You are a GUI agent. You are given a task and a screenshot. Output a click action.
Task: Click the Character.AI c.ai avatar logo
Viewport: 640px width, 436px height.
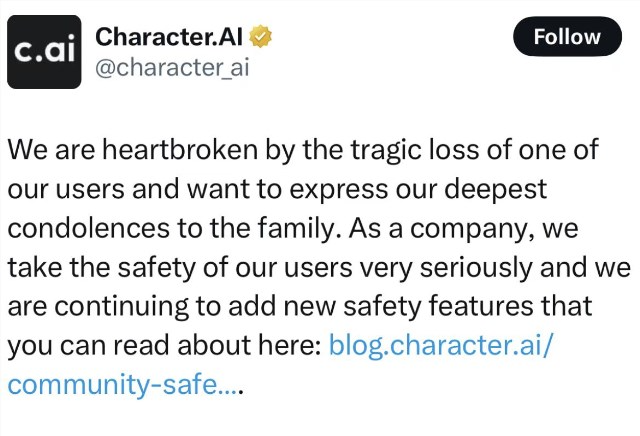44,52
